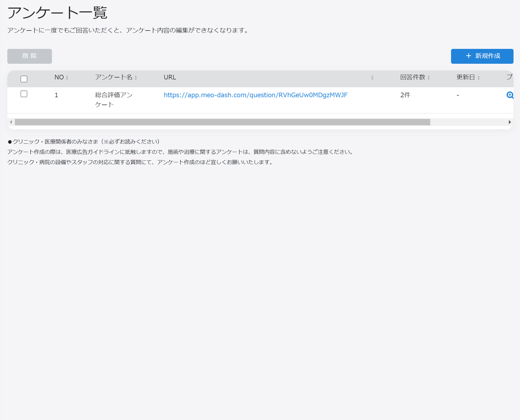This screenshot has width=520, height=420.
Task: Click the 削除 button
Action: tap(29, 56)
